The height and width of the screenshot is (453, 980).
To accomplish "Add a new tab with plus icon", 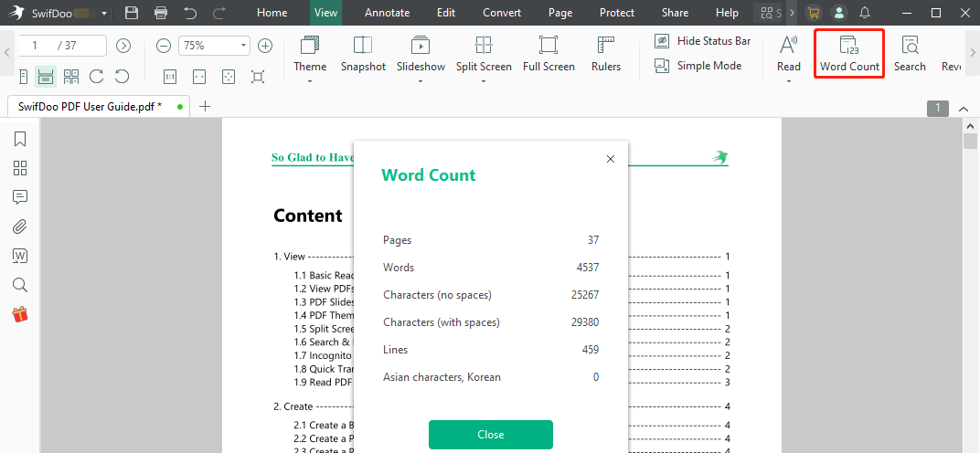I will tap(205, 106).
